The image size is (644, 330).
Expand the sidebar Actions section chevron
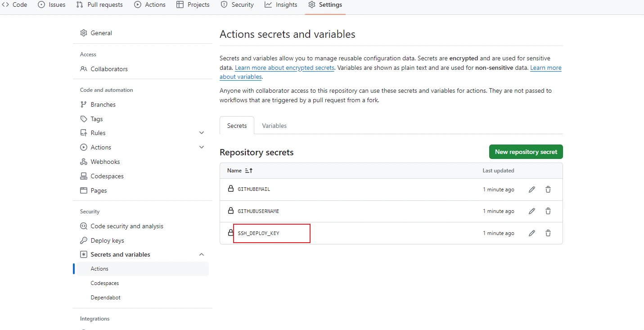tap(202, 147)
